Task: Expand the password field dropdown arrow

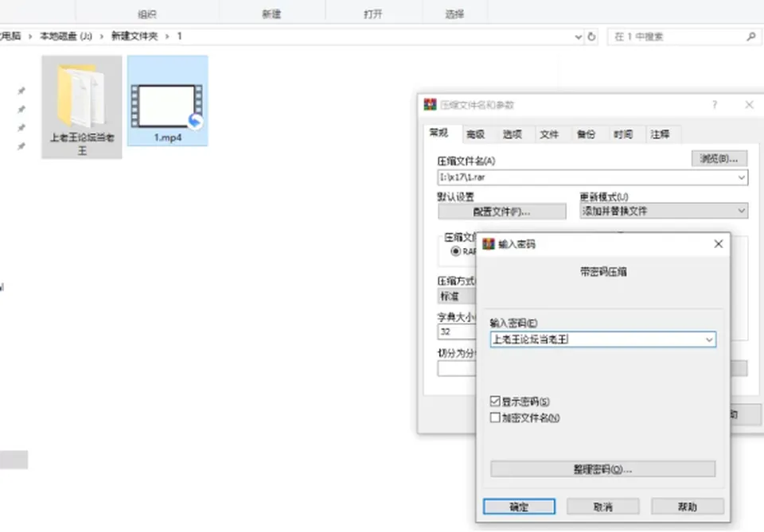Action: point(709,340)
